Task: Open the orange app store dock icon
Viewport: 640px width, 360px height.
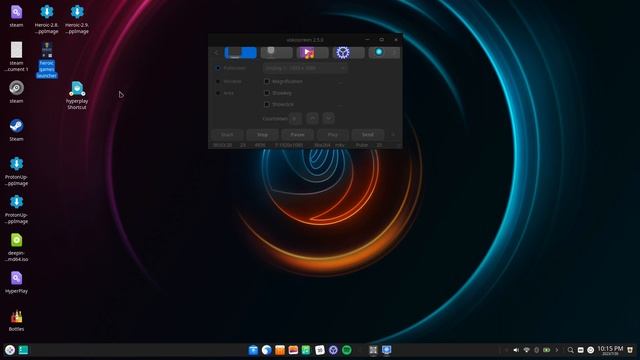Action: (280, 350)
